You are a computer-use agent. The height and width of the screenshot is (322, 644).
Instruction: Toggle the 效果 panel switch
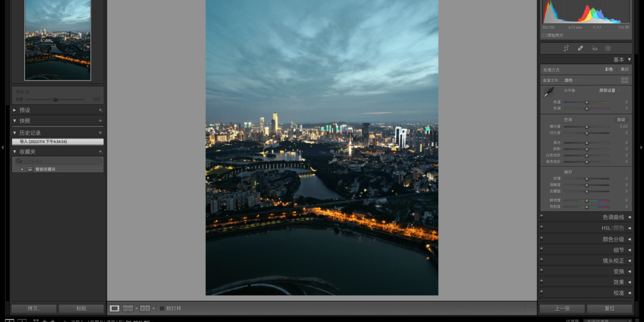[541, 281]
